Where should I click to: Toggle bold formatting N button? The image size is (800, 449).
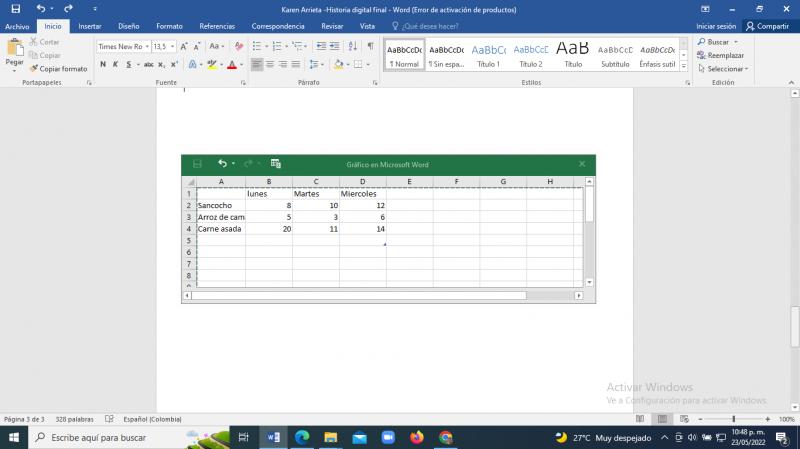102,64
